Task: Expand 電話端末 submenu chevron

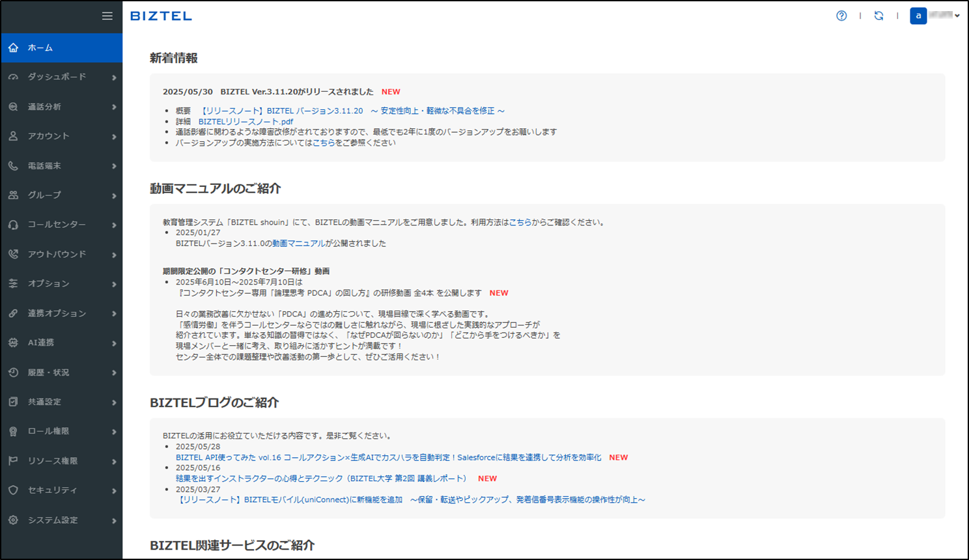Action: pos(114,166)
